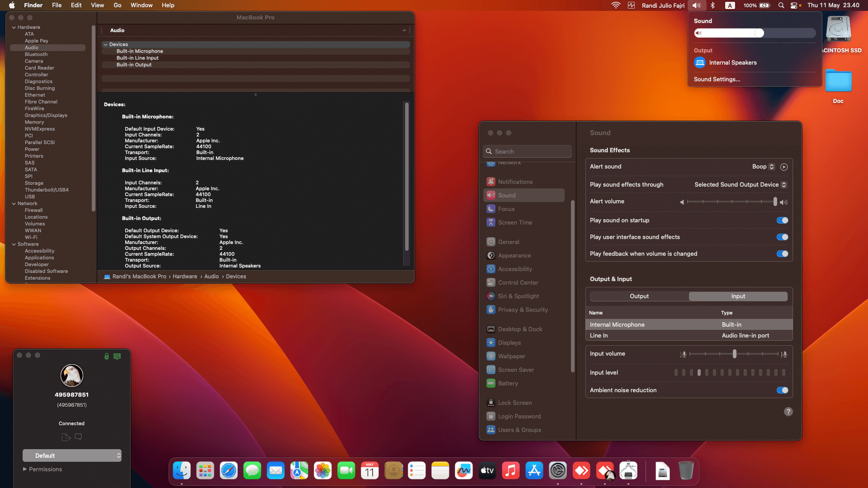Open Finder from the Dock
Image resolution: width=868 pixels, height=488 pixels.
(x=182, y=471)
